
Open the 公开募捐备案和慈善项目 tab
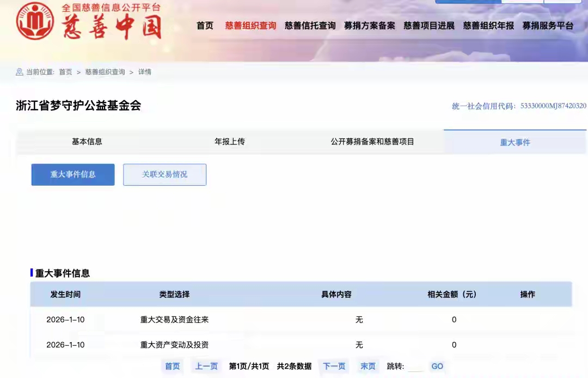pos(372,141)
